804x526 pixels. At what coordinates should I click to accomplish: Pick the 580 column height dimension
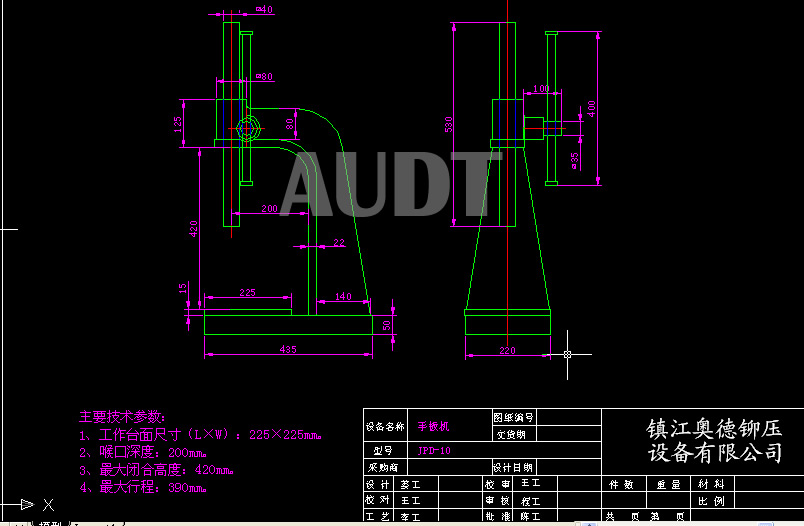[450, 124]
